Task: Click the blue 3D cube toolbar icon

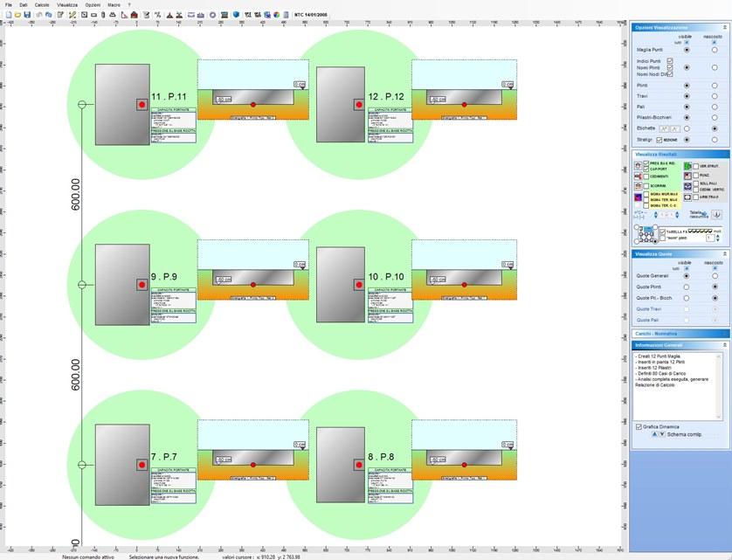Action: (x=236, y=15)
